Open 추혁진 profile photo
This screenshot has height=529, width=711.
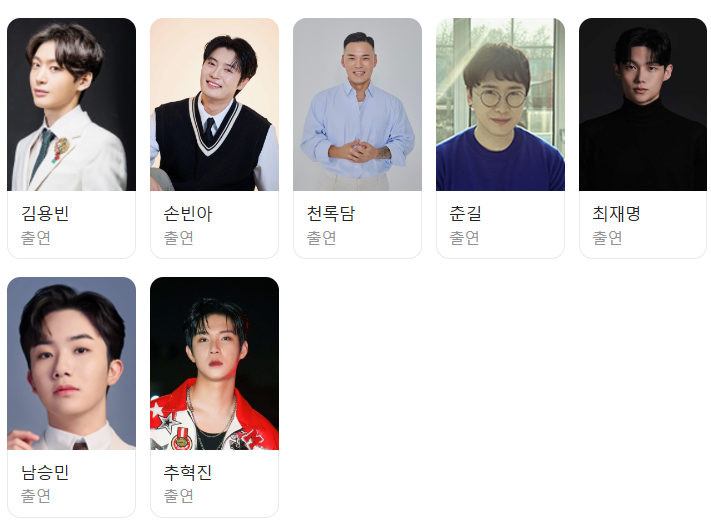[x=214, y=363]
